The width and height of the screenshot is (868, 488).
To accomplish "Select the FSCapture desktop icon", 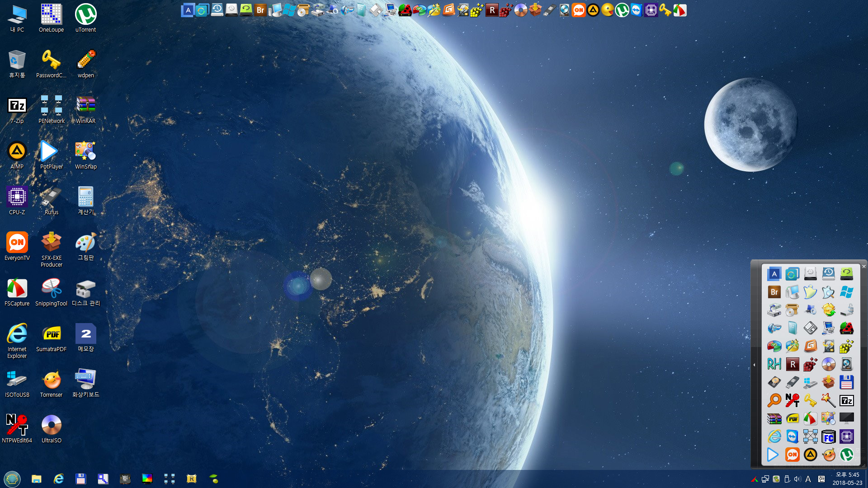I will pyautogui.click(x=17, y=292).
